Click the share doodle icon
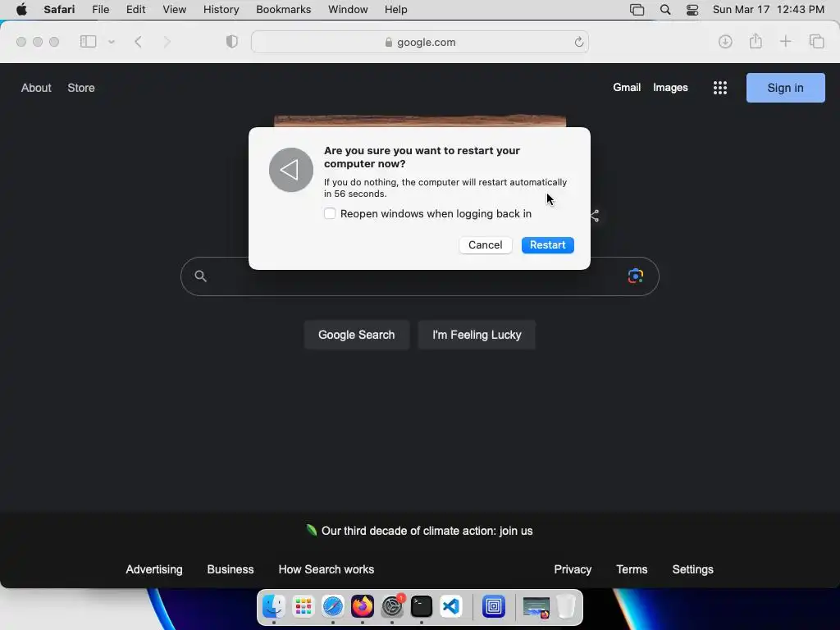 [595, 216]
